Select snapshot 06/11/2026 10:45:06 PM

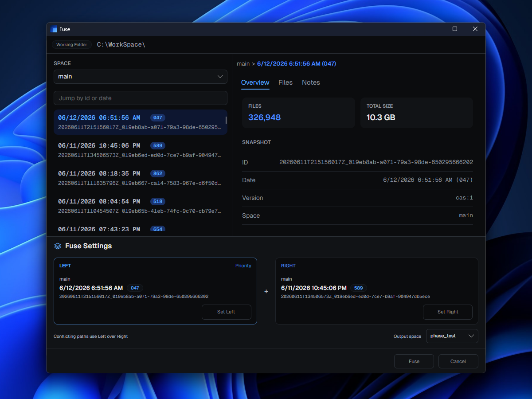pyautogui.click(x=141, y=150)
